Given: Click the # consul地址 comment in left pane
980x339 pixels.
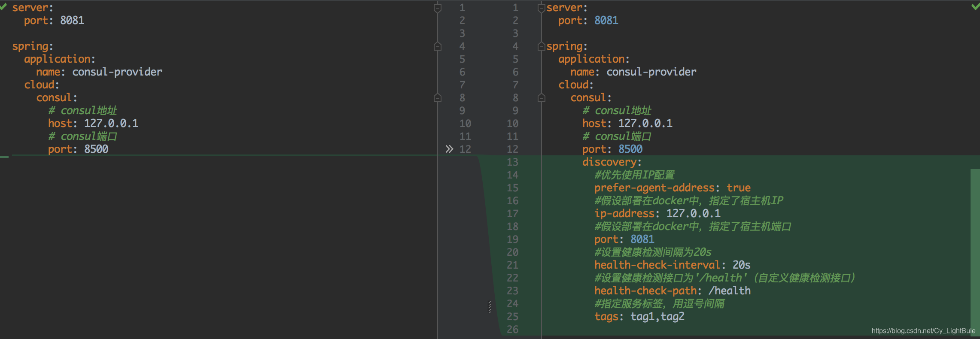Looking at the screenshot, I should 82,110.
